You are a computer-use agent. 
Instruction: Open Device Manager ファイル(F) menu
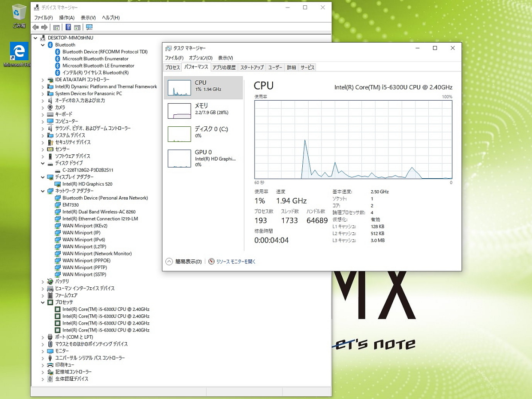click(x=43, y=18)
